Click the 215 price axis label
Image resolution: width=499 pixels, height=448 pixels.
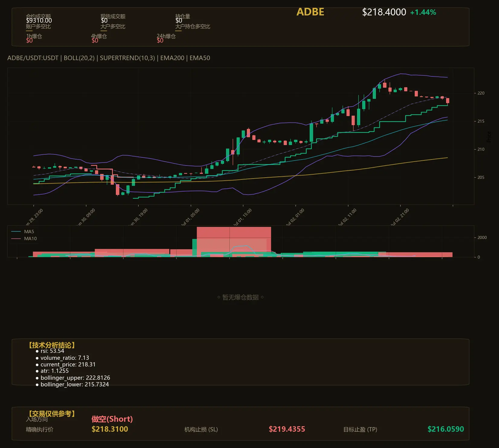tap(481, 121)
